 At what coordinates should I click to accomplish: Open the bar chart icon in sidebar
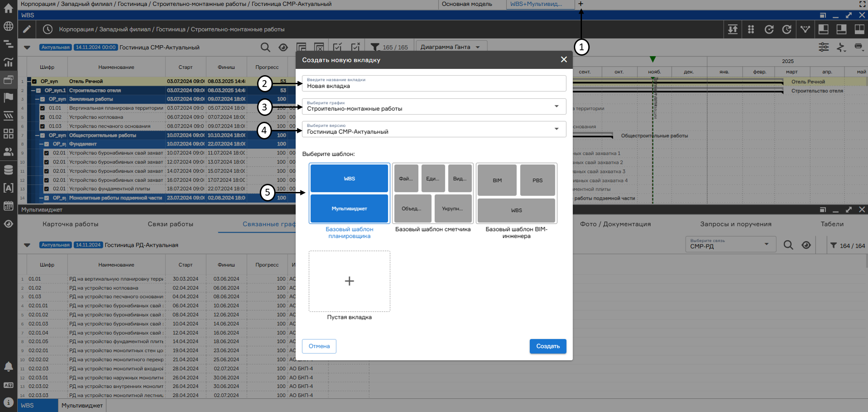click(8, 62)
